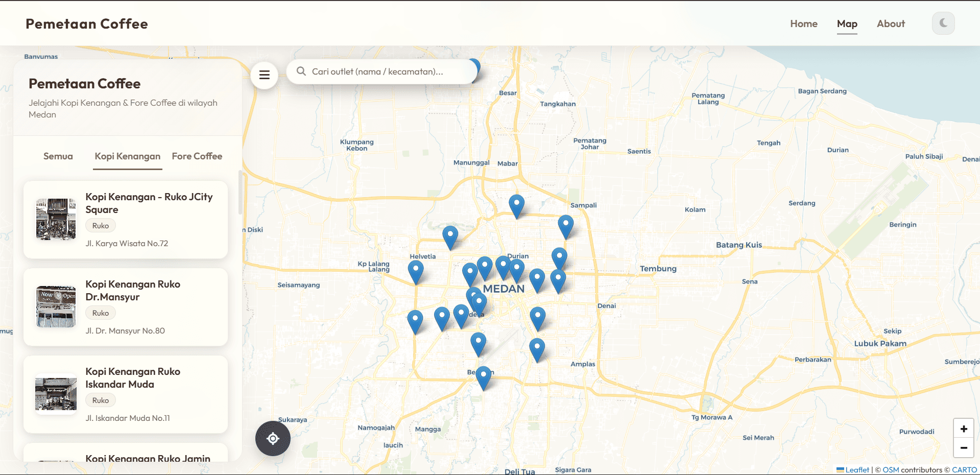Click marker northwest of Amplas label

click(537, 349)
